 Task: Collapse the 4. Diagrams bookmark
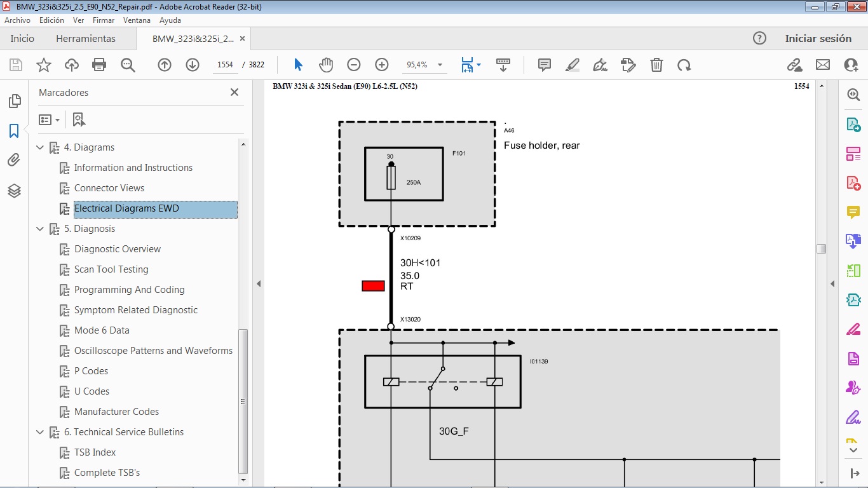pyautogui.click(x=40, y=147)
